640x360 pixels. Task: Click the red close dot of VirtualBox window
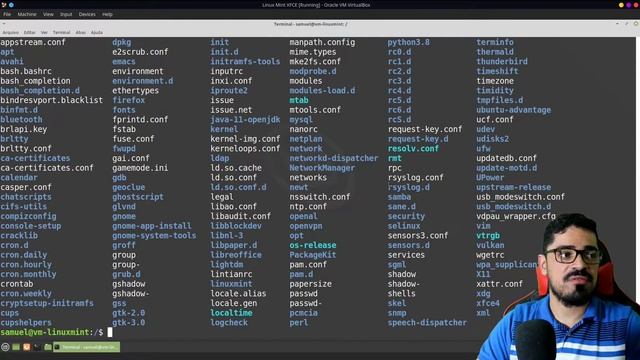click(636, 5)
